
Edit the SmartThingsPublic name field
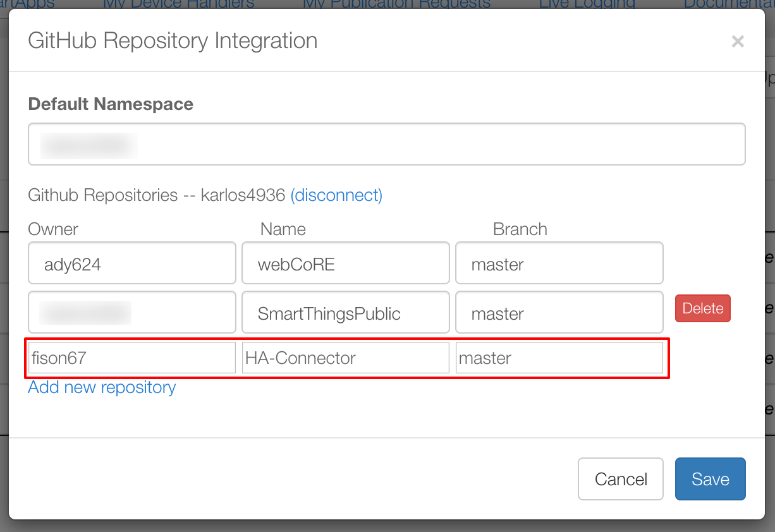pyautogui.click(x=346, y=312)
